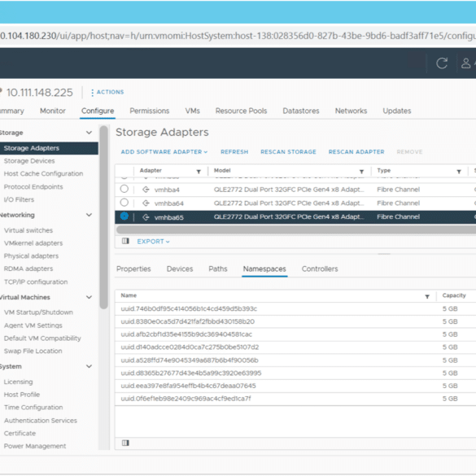Open Type column filter icon
Screen dimensions: 476x476
459,172
